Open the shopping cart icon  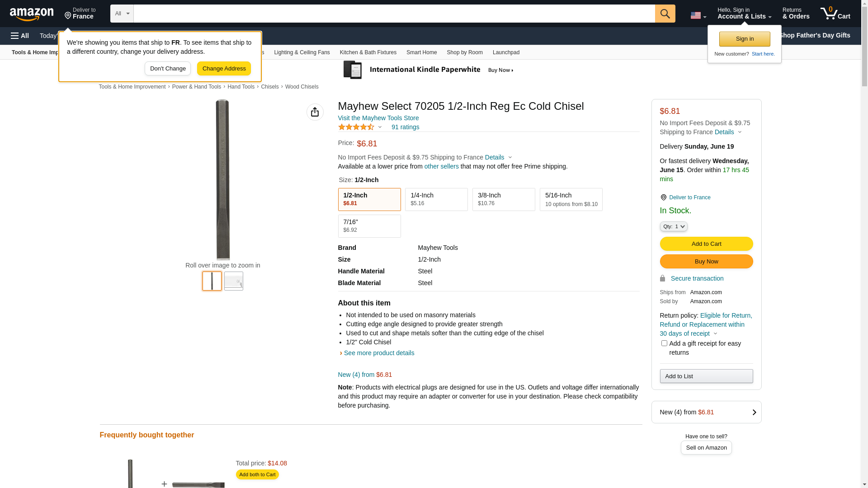835,14
